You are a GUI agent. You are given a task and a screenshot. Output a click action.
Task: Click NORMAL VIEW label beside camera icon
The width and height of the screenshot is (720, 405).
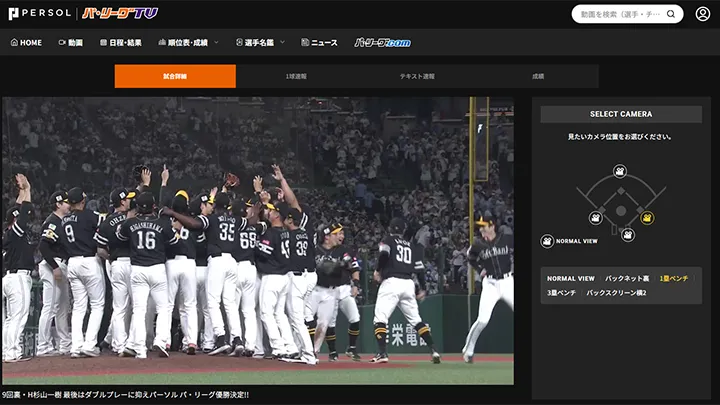pyautogui.click(x=577, y=241)
